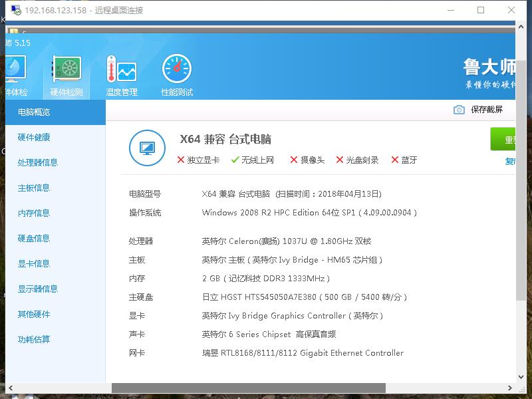This screenshot has width=532, height=399.
Task: Minimize the remote desktop connection window
Action: point(451,10)
